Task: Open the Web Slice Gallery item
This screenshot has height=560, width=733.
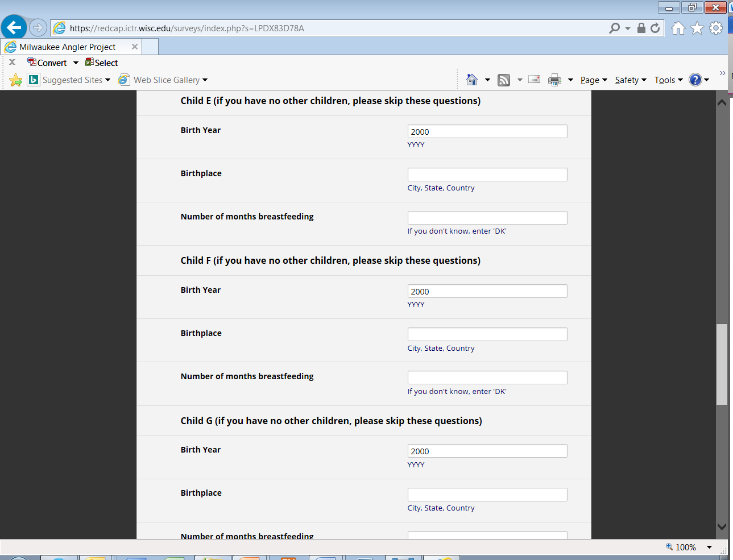Action: (163, 80)
